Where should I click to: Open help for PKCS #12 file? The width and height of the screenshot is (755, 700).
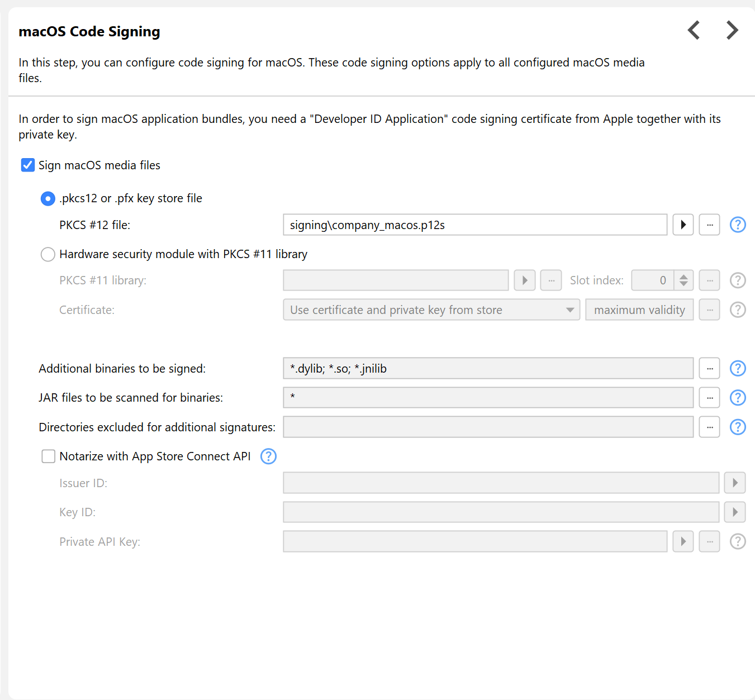(738, 225)
